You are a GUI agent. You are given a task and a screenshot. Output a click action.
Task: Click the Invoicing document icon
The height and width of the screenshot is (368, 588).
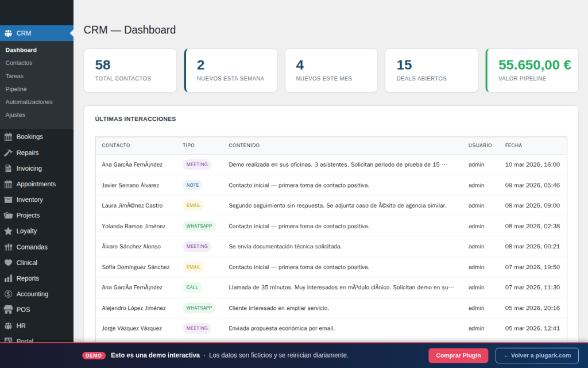[8, 168]
